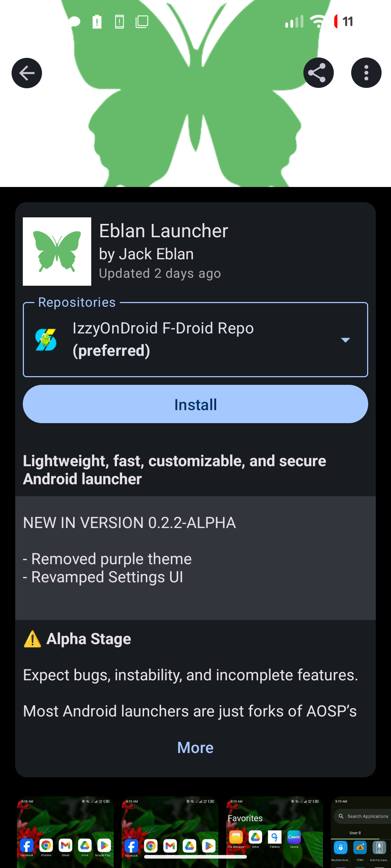Tap the cellular signal strength icon
The image size is (391, 868).
tap(294, 22)
